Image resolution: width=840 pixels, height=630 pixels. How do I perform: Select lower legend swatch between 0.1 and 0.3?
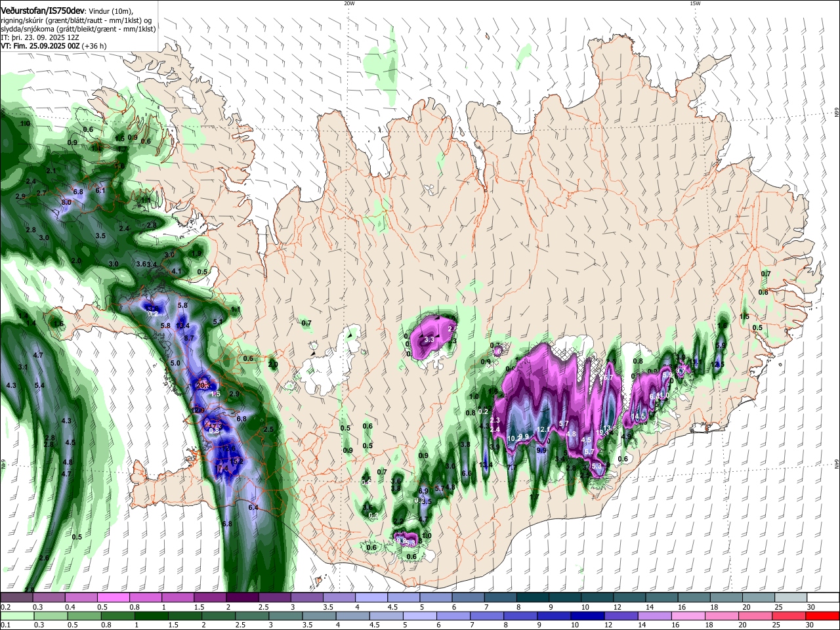click(x=16, y=616)
